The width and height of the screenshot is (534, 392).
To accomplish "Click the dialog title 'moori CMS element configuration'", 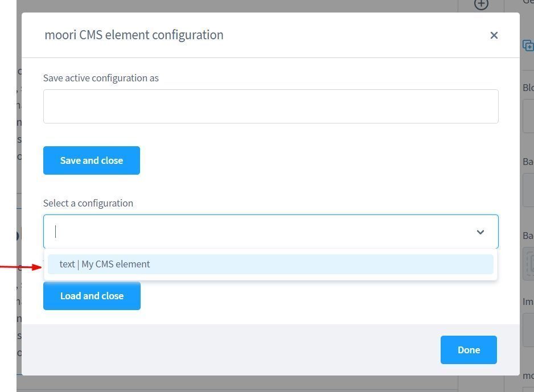I will pyautogui.click(x=134, y=35).
